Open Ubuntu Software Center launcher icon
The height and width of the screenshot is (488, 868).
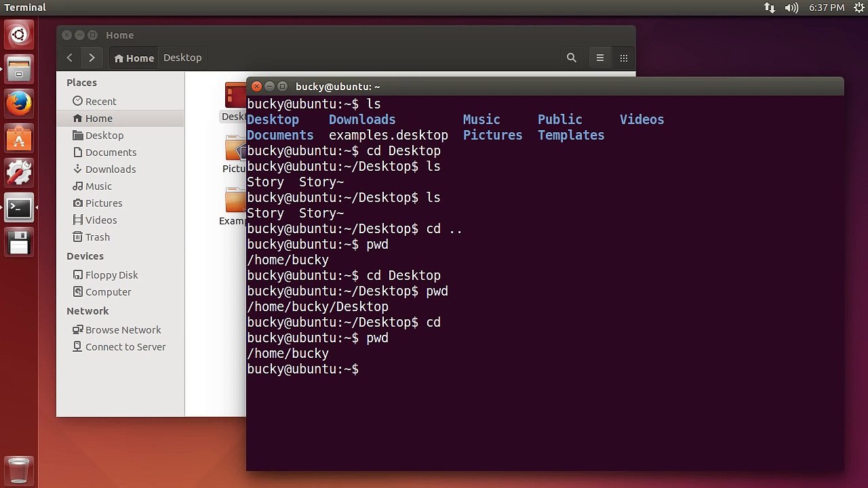pos(19,139)
